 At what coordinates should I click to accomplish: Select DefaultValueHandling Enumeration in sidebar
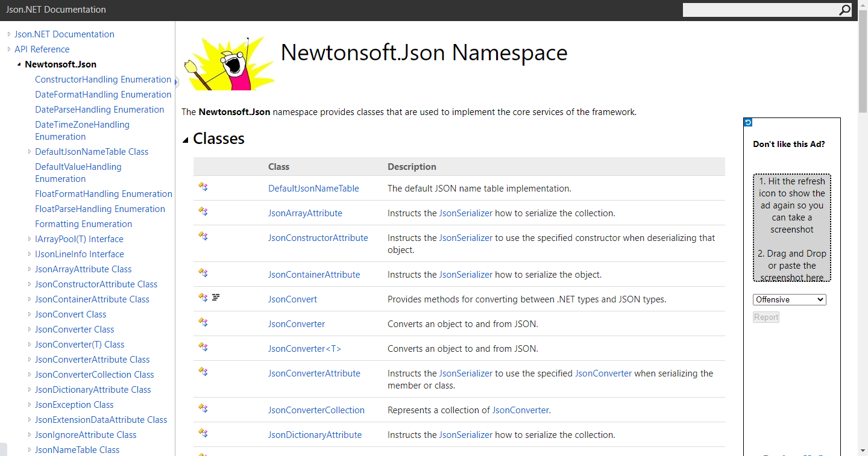click(78, 173)
